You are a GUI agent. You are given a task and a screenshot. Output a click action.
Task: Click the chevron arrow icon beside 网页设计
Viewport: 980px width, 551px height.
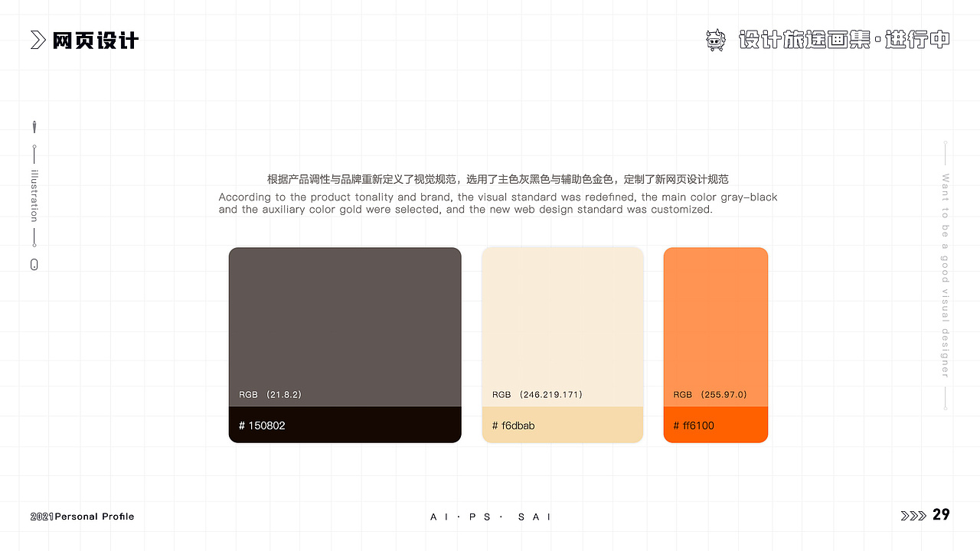[x=38, y=41]
